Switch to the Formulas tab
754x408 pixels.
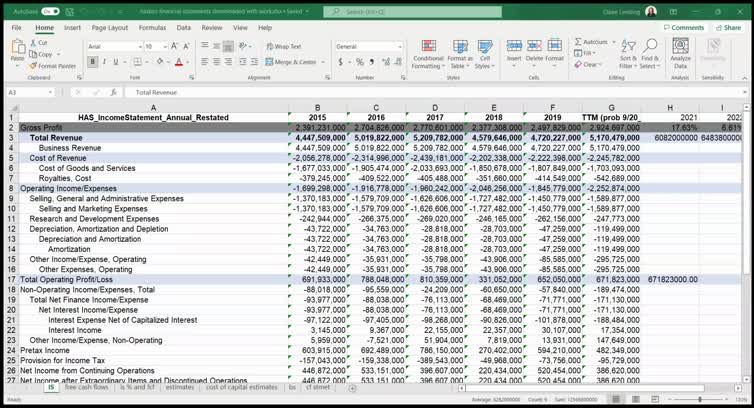(152, 28)
